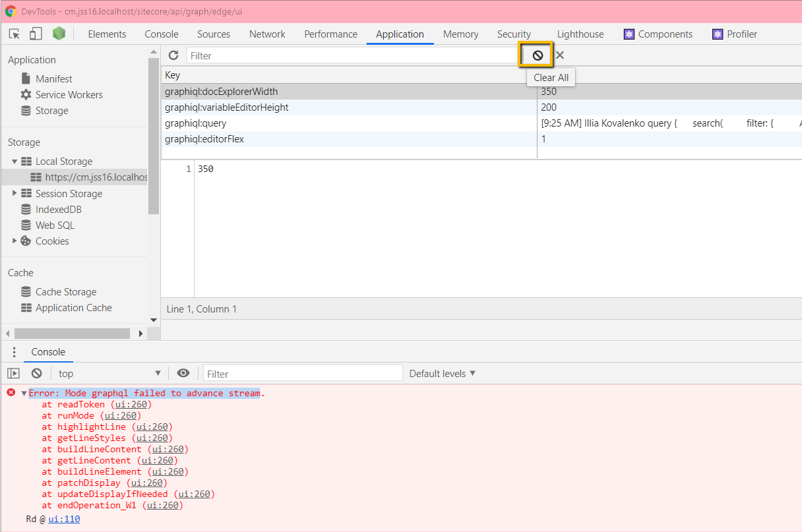Open the Default levels dropdown
This screenshot has height=532, width=802.
click(x=443, y=373)
